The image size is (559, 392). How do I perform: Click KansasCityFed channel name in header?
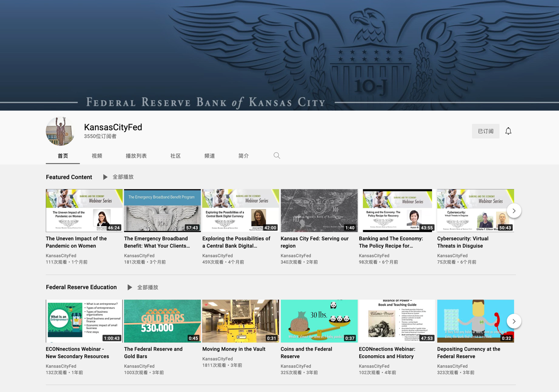pos(113,127)
